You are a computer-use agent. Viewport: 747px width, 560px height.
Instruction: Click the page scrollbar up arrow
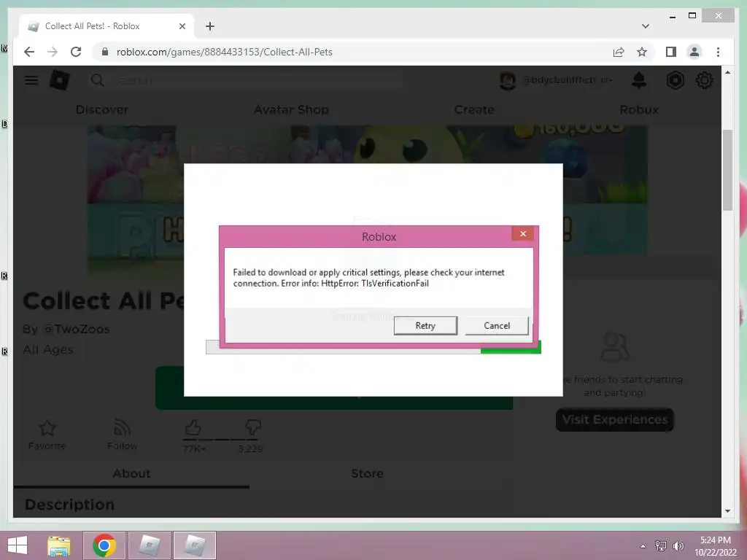tap(727, 73)
